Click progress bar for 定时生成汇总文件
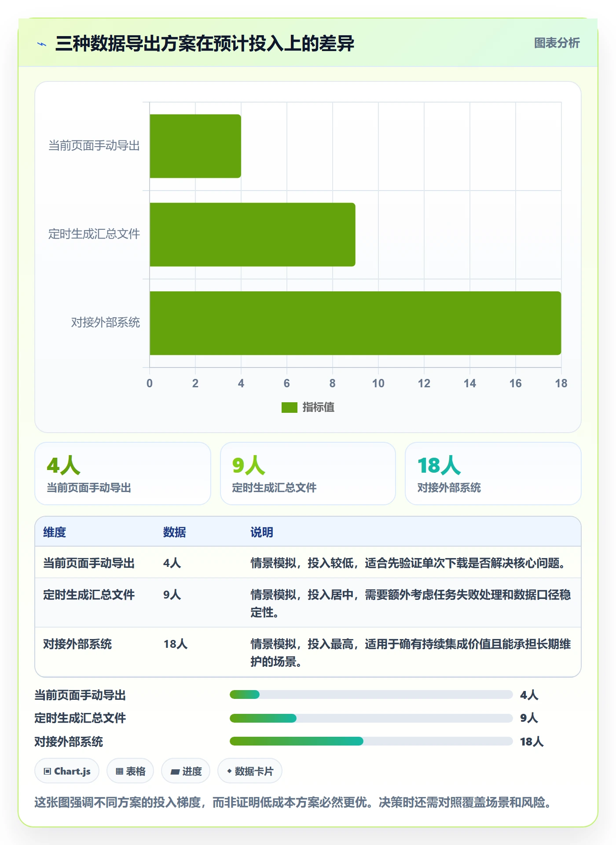The image size is (616, 845). [371, 718]
